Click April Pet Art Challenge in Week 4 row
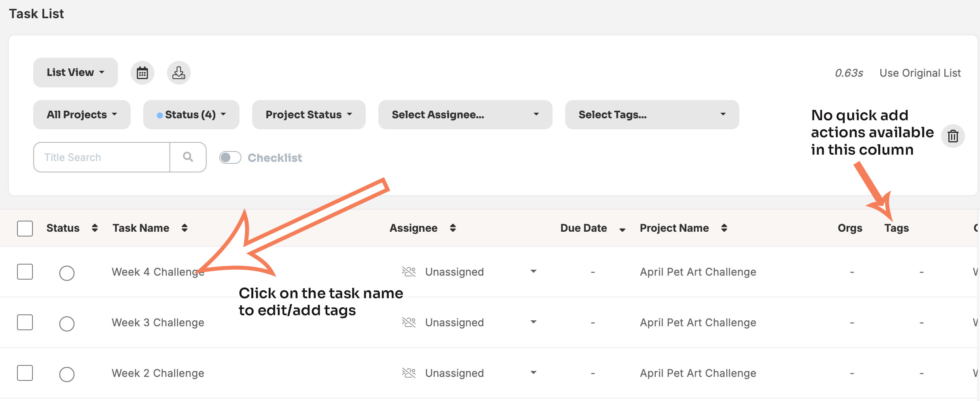The image size is (980, 401). coord(698,272)
